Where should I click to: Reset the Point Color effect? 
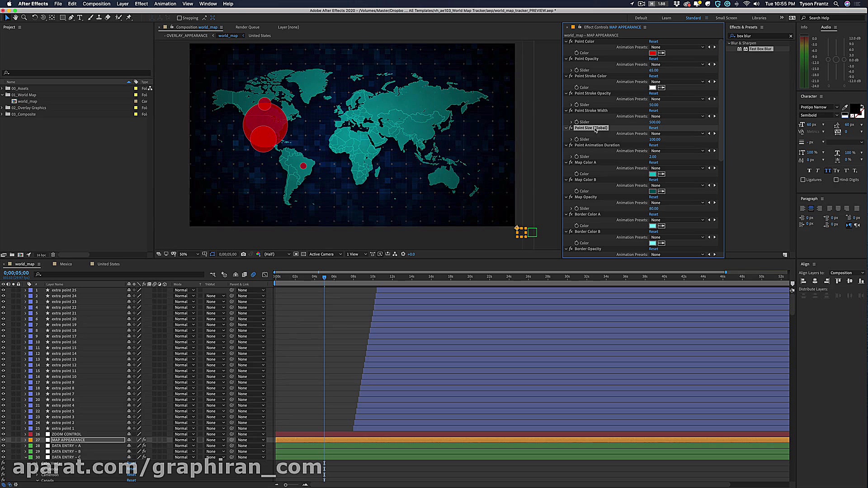tap(653, 42)
